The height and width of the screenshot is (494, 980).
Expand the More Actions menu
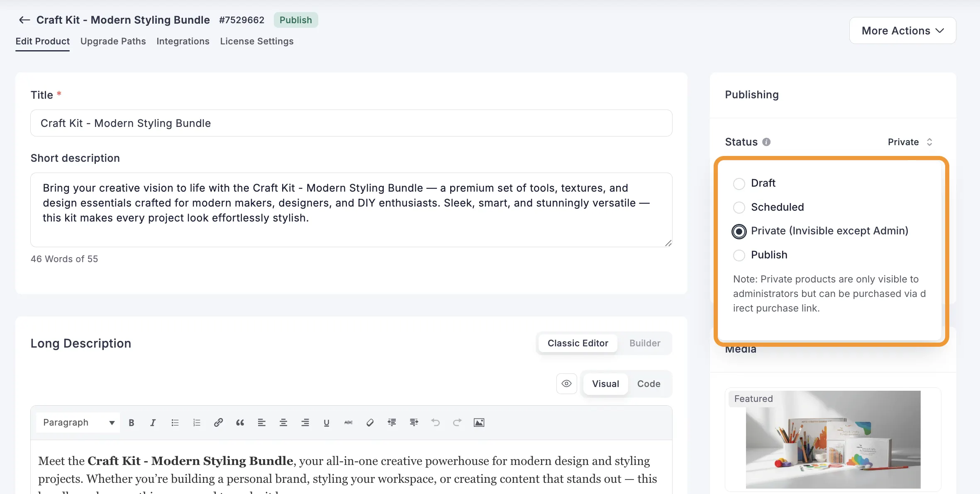[x=902, y=31]
